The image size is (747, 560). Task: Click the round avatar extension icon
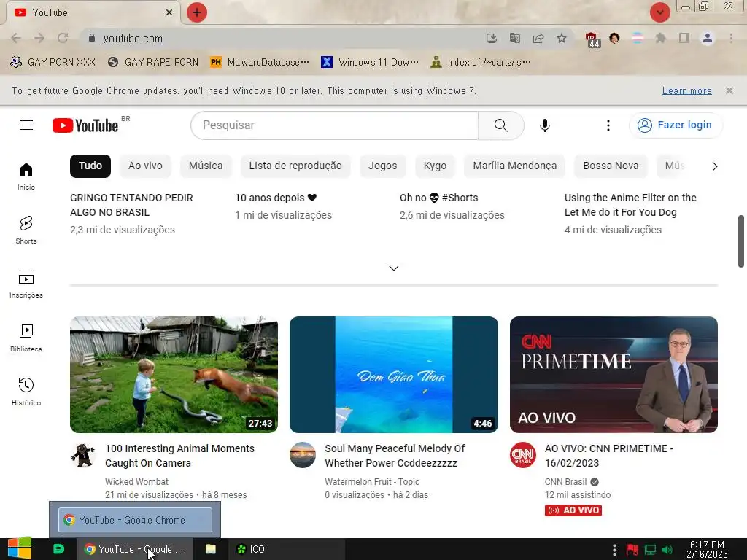pos(614,38)
